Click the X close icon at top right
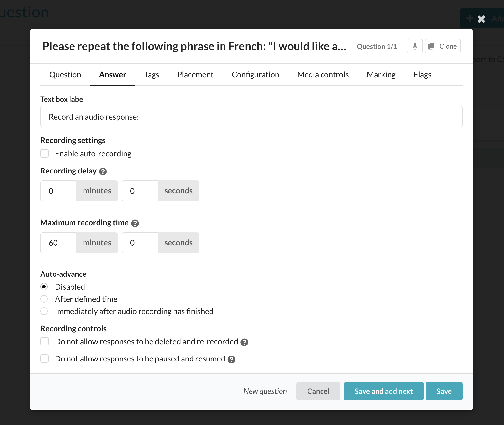 coord(481,19)
